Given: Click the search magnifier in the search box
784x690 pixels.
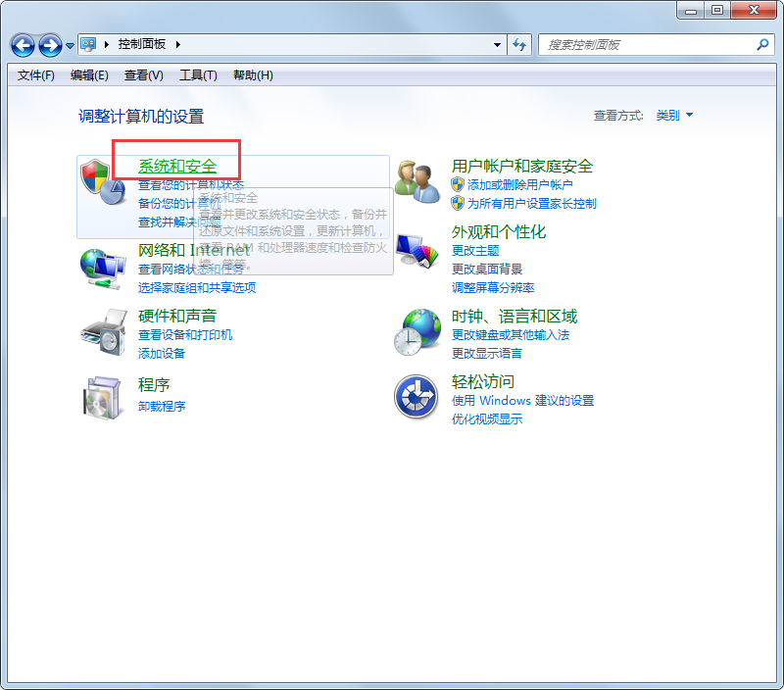Looking at the screenshot, I should pos(761,45).
